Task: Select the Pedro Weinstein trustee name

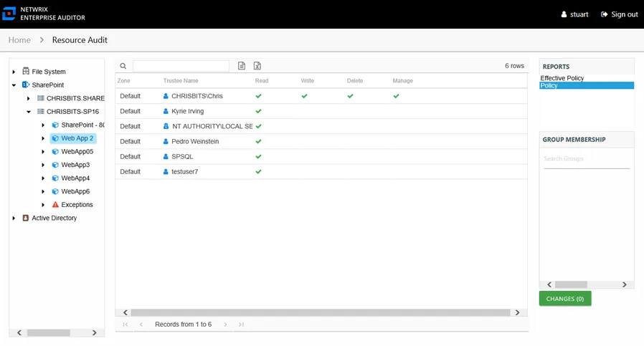Action: 195,141
